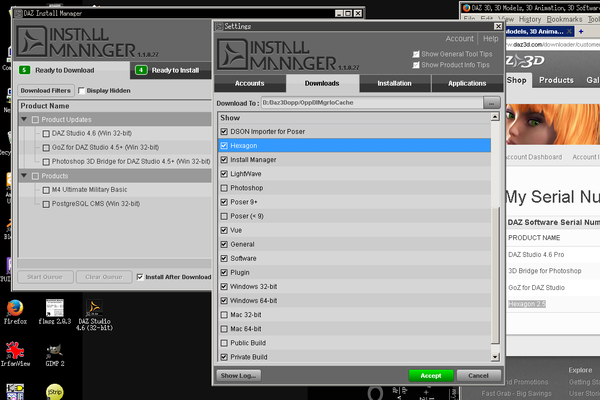
Task: Click the Start Queue button
Action: point(45,277)
